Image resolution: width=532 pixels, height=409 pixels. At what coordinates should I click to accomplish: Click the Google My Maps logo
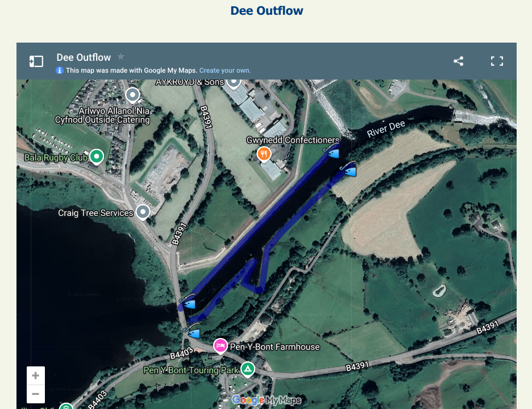click(x=267, y=400)
